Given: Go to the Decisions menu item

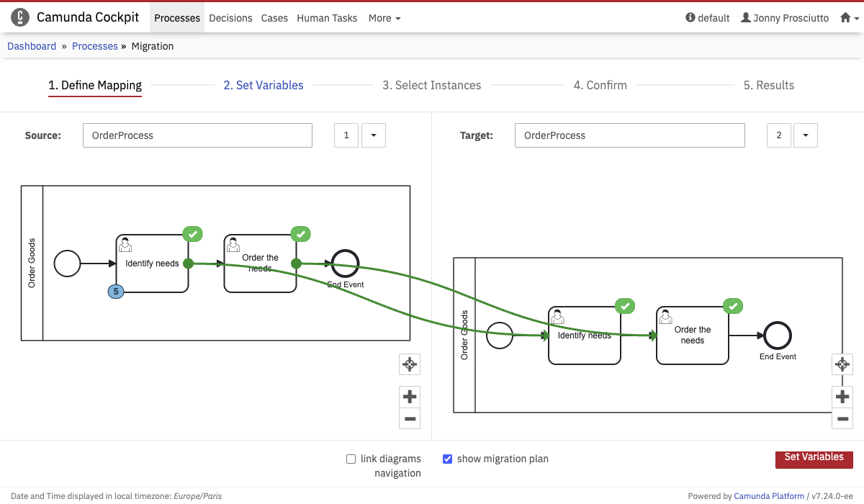Looking at the screenshot, I should [230, 18].
